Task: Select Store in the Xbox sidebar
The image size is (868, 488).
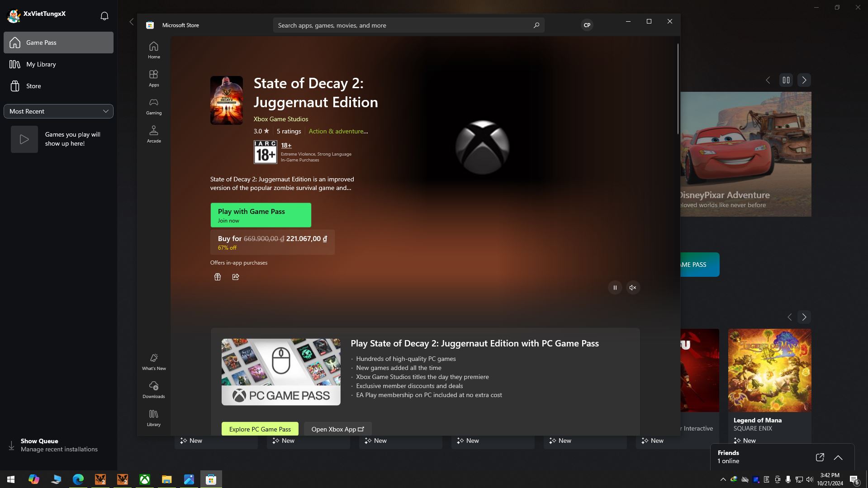Action: (58, 85)
